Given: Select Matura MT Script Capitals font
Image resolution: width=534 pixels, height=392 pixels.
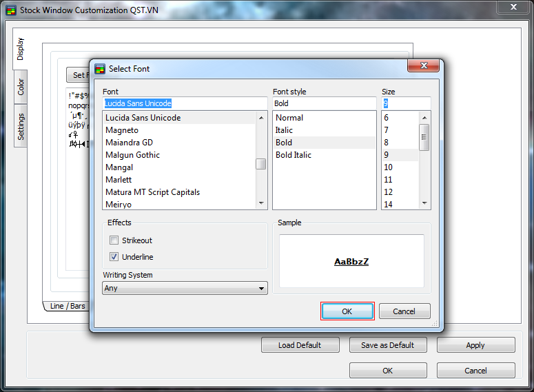Looking at the screenshot, I should 152,192.
